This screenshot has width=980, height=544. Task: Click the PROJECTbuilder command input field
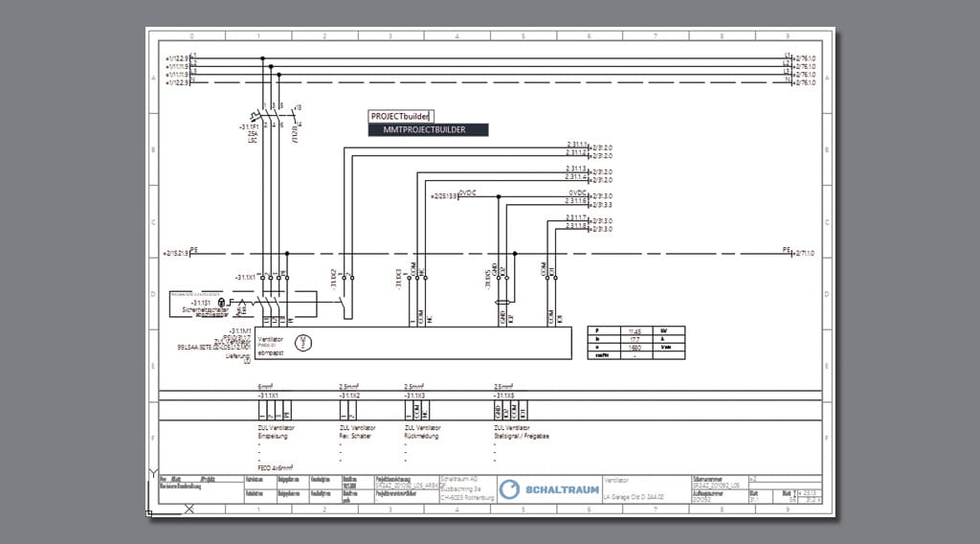(400, 116)
